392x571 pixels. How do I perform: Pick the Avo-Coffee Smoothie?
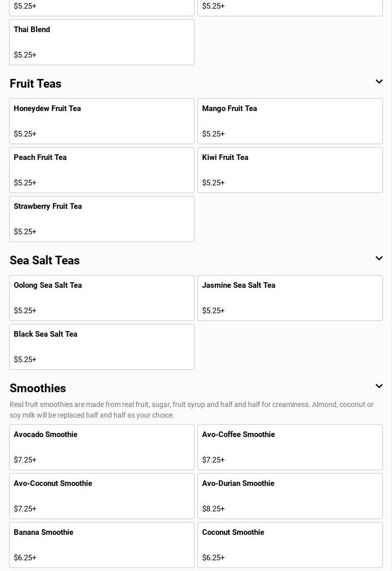290,447
